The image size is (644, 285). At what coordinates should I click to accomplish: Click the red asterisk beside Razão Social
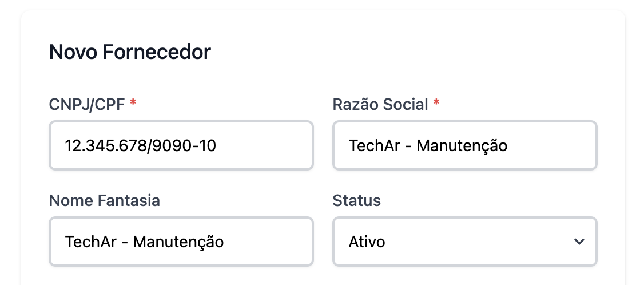click(x=436, y=104)
